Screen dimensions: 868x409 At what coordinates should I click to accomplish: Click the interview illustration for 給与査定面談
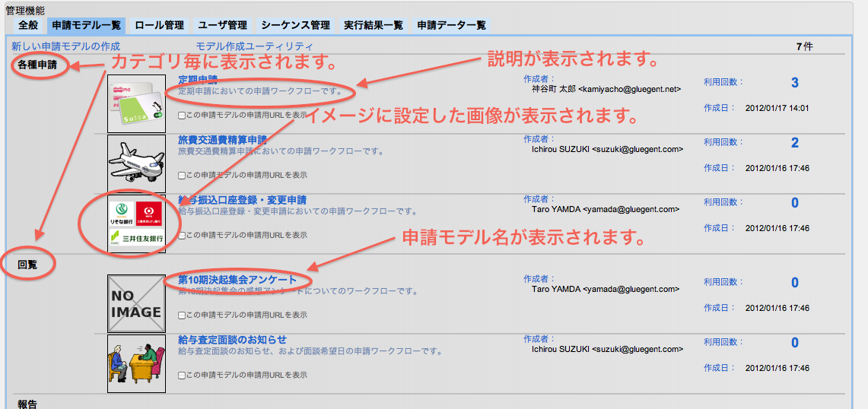coord(136,363)
